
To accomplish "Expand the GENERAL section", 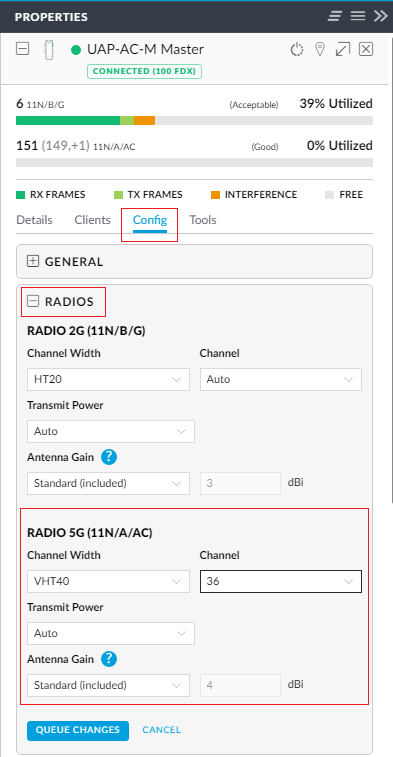I will coord(33,262).
